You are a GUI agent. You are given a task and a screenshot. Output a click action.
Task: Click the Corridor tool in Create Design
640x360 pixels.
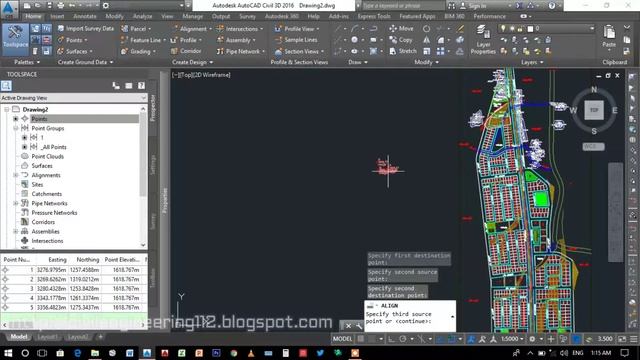tap(186, 51)
